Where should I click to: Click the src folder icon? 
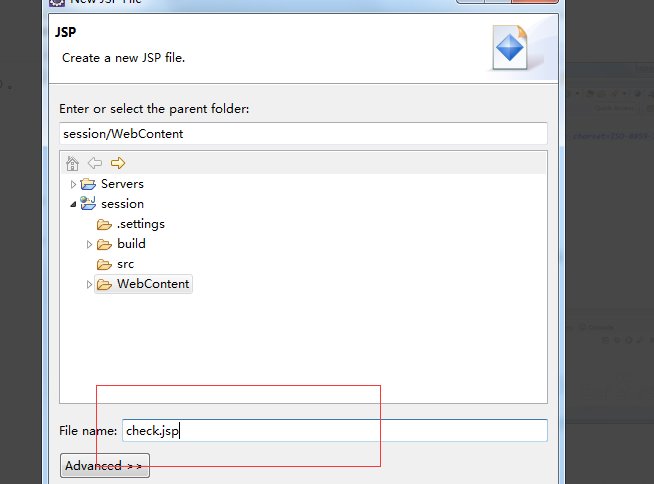click(104, 264)
